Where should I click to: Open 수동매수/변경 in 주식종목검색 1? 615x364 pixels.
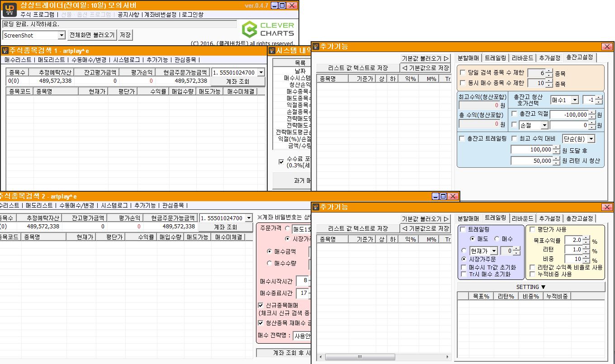click(89, 60)
